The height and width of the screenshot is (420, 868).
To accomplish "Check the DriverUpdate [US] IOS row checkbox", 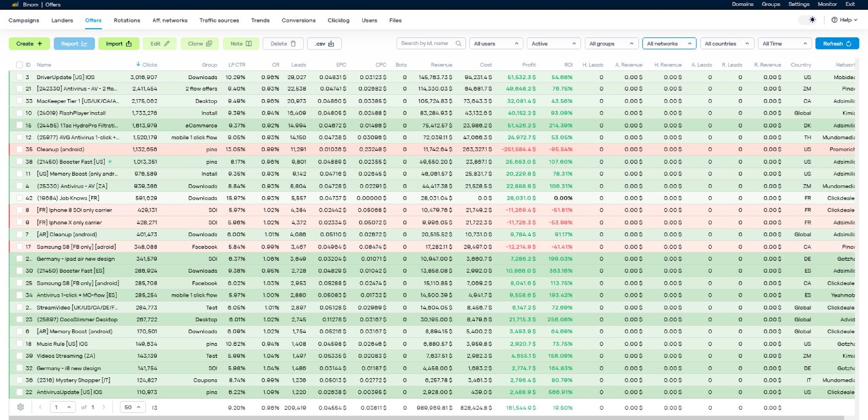I will (20, 77).
